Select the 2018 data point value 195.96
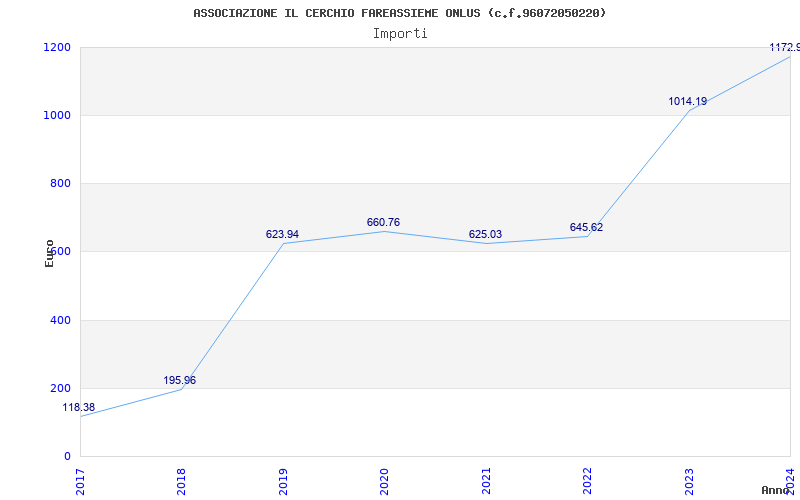The image size is (800, 500). pos(180,381)
